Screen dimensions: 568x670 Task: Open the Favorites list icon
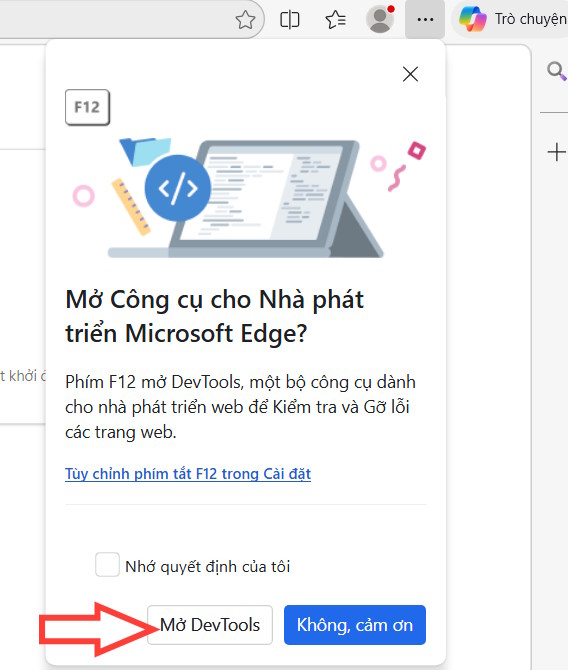[336, 20]
